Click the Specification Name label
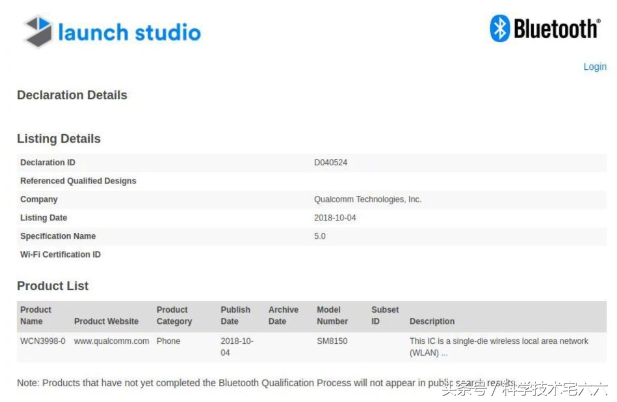 tap(58, 236)
